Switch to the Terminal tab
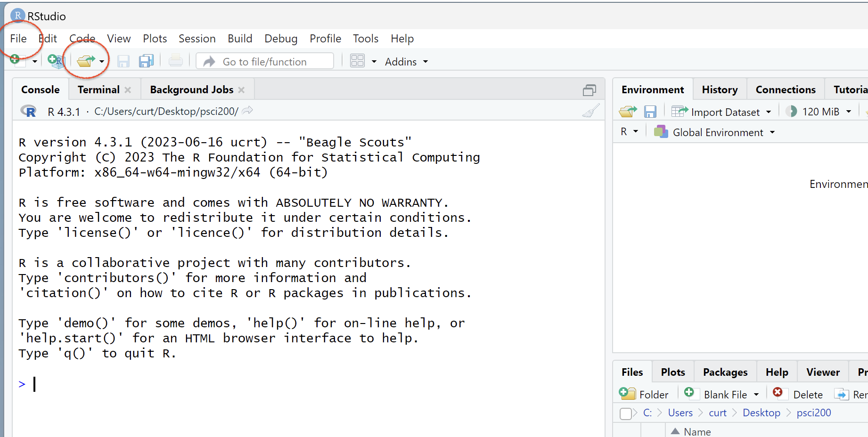The height and width of the screenshot is (437, 868). (x=98, y=89)
